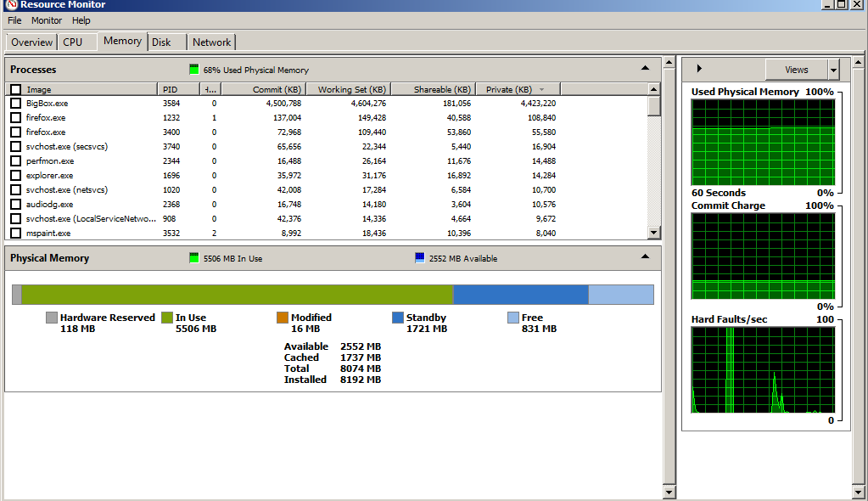868x501 pixels.
Task: Open the Views dropdown arrow
Action: coord(833,70)
